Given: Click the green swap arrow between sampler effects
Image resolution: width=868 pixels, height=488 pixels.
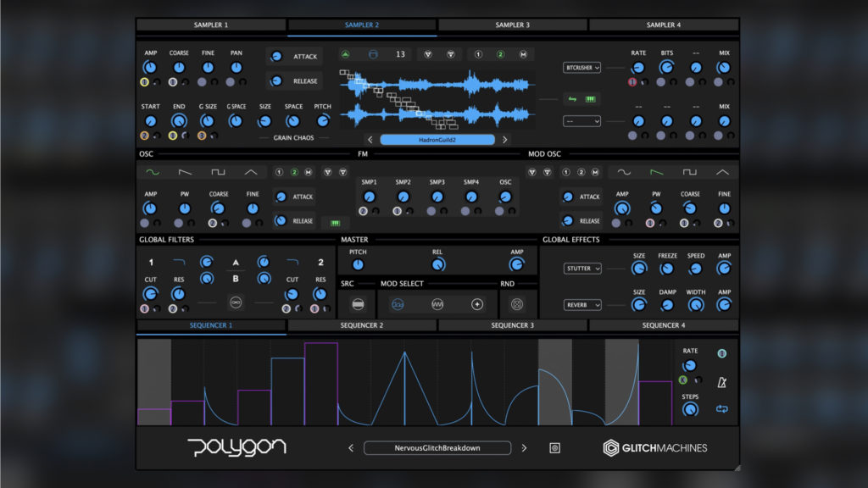Looking at the screenshot, I should (x=572, y=99).
